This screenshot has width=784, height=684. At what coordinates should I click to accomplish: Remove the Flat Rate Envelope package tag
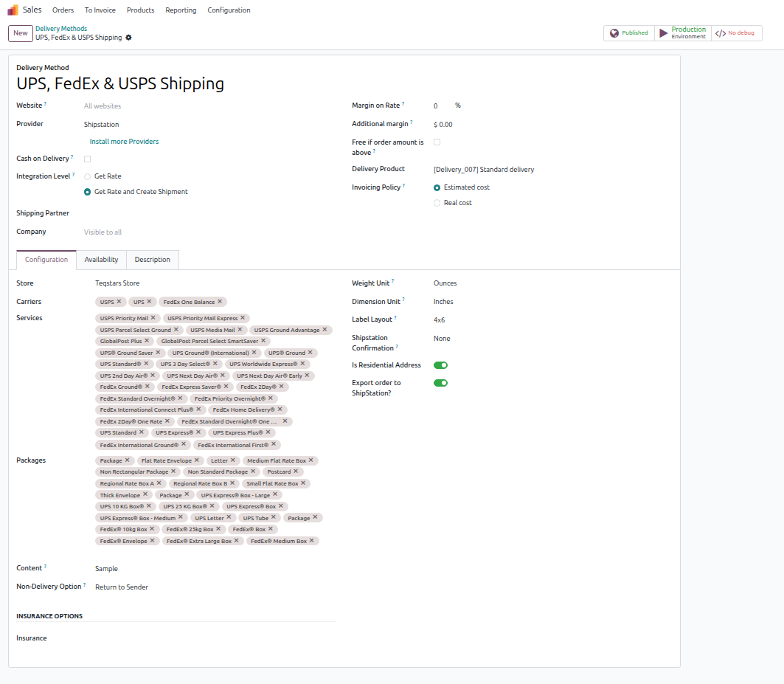[196, 460]
